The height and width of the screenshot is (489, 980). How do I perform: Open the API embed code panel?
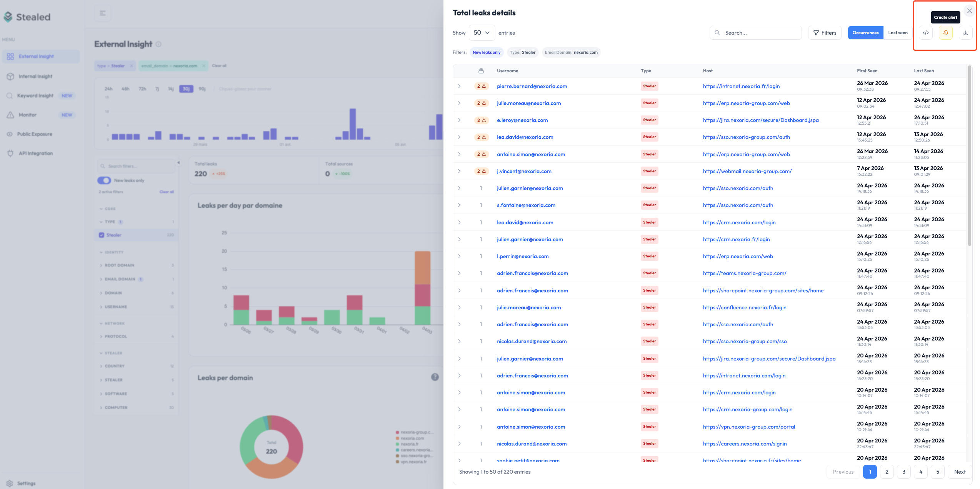[x=925, y=33]
